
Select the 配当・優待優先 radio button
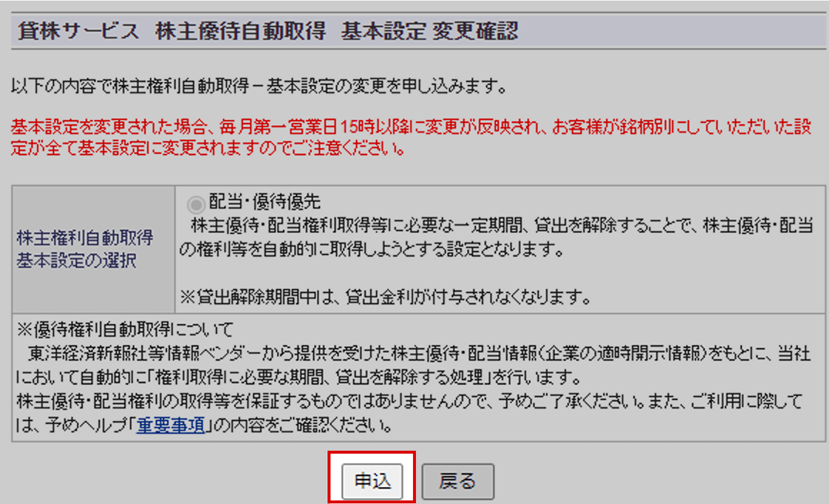(195, 204)
